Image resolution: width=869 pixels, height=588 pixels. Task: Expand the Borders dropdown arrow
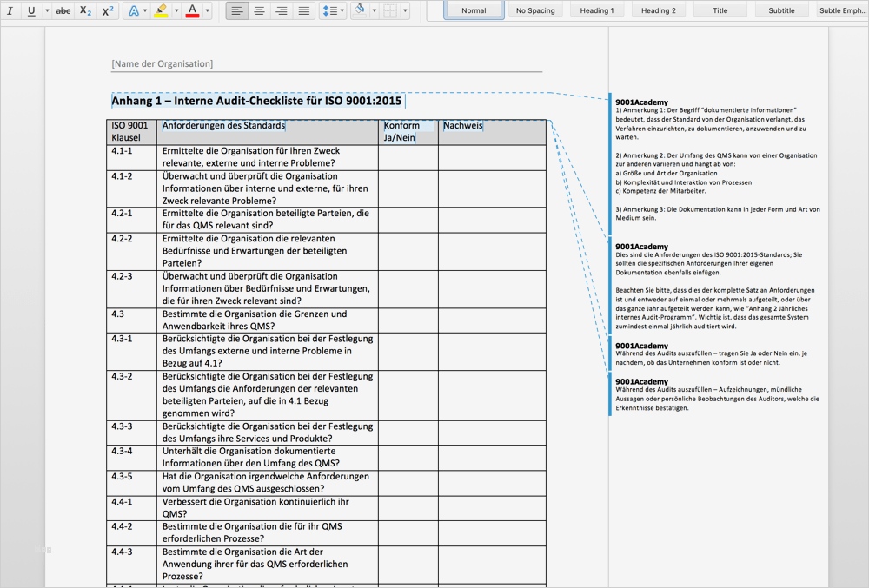pyautogui.click(x=407, y=11)
